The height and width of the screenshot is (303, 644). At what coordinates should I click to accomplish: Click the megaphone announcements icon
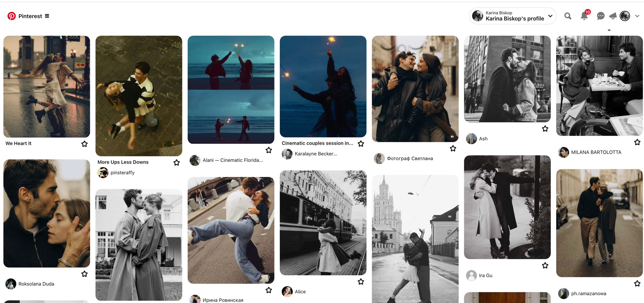pos(613,16)
